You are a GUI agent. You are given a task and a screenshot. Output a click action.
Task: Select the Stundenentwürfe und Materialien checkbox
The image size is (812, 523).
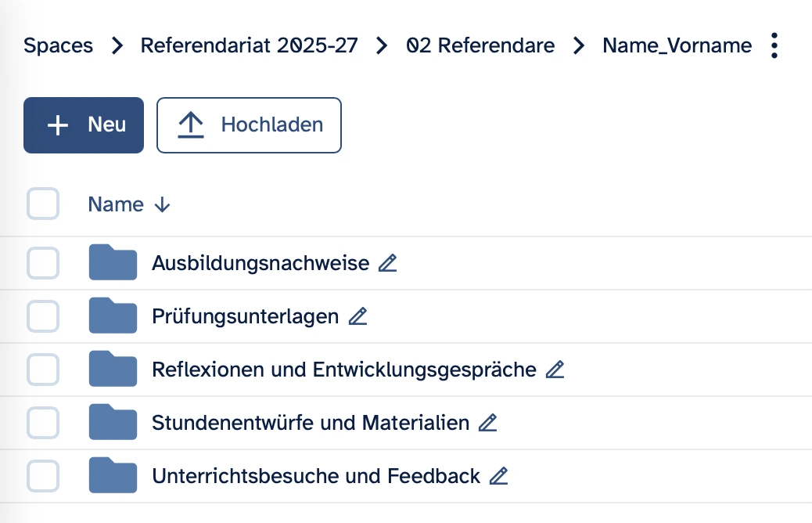pyautogui.click(x=43, y=423)
